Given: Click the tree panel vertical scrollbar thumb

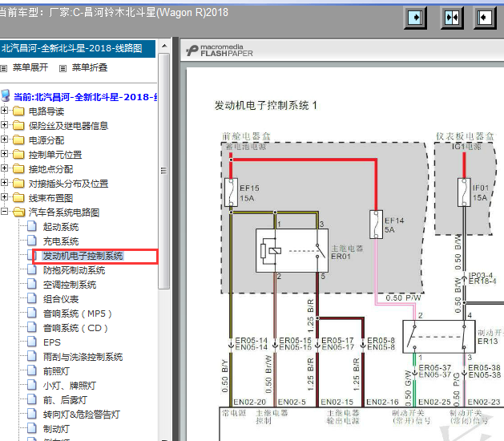Looking at the screenshot, I should tap(164, 171).
